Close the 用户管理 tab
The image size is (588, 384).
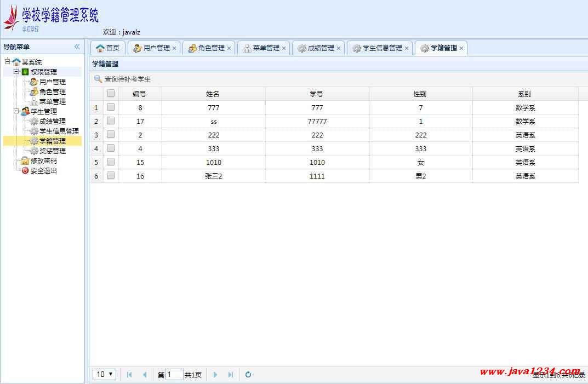174,48
